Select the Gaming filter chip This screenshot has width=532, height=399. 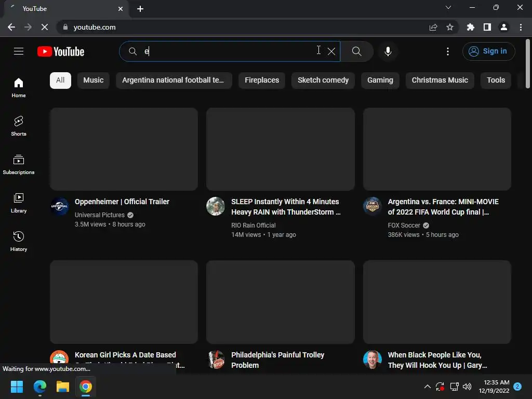pos(380,81)
